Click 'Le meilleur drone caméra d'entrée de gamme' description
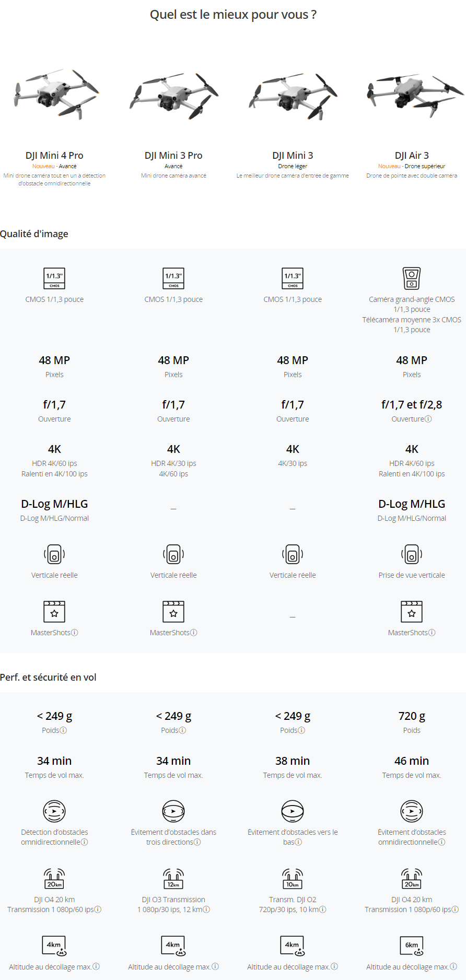Image resolution: width=466 pixels, height=980 pixels. point(293,176)
